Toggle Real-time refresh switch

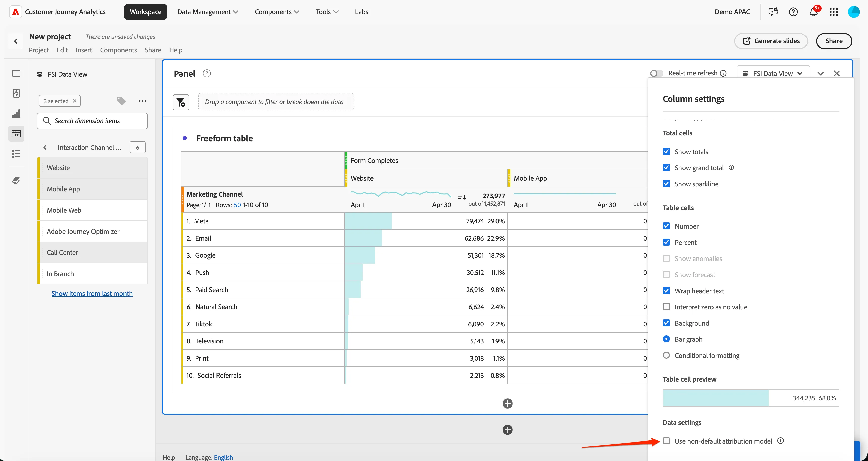(656, 73)
